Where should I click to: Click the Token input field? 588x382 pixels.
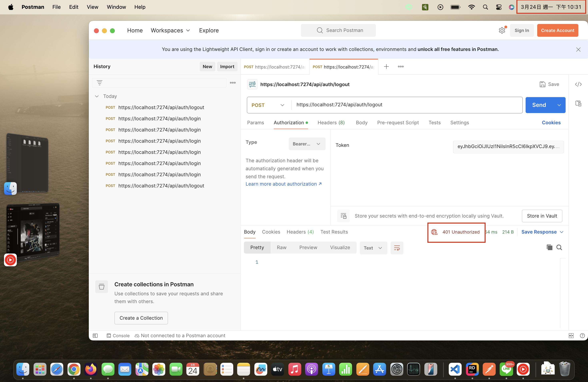pos(508,147)
